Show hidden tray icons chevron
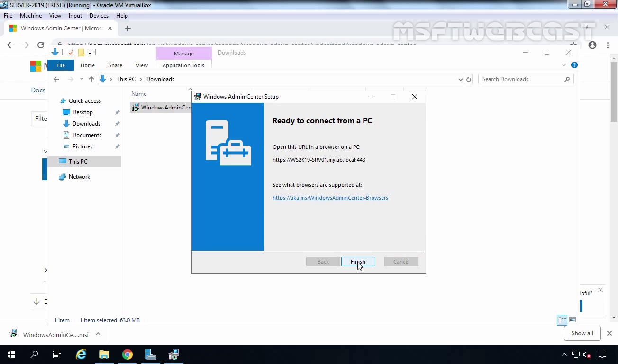The height and width of the screenshot is (364, 618). pyautogui.click(x=564, y=355)
